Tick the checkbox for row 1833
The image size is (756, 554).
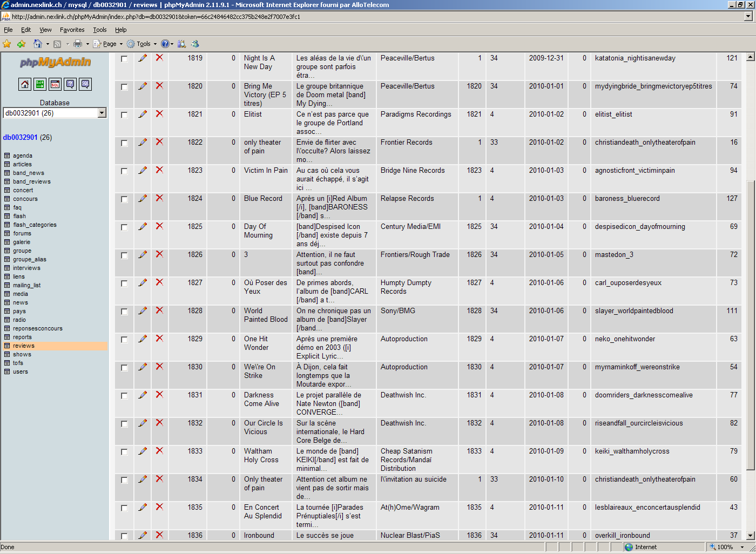coord(124,452)
